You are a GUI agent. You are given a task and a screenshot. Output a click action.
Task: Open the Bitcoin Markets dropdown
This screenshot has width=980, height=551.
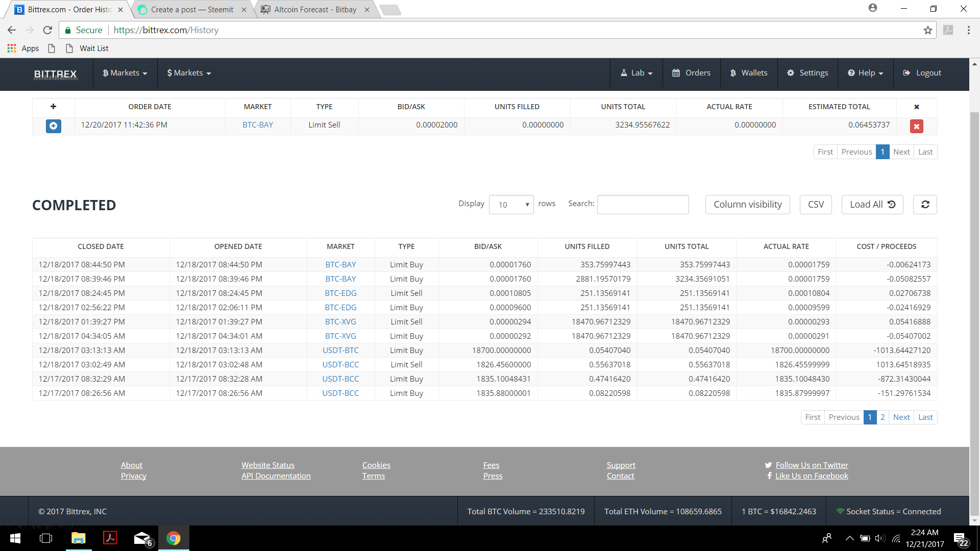coord(125,73)
